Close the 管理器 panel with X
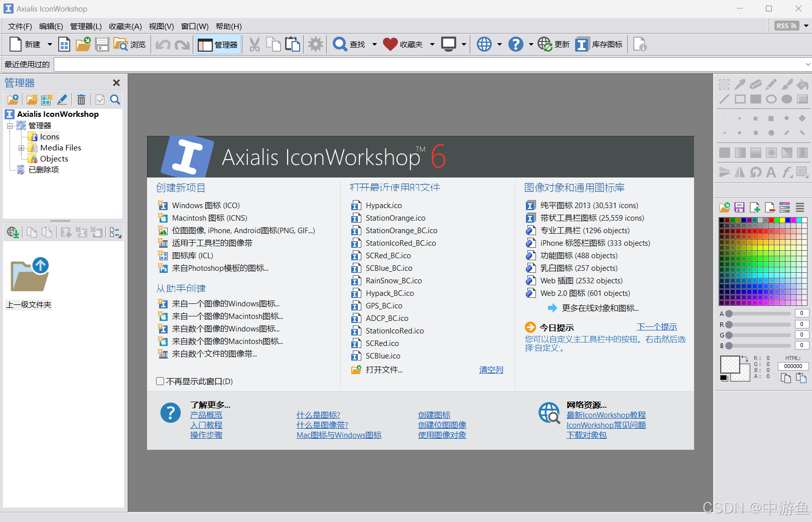Image resolution: width=812 pixels, height=522 pixels. (116, 83)
